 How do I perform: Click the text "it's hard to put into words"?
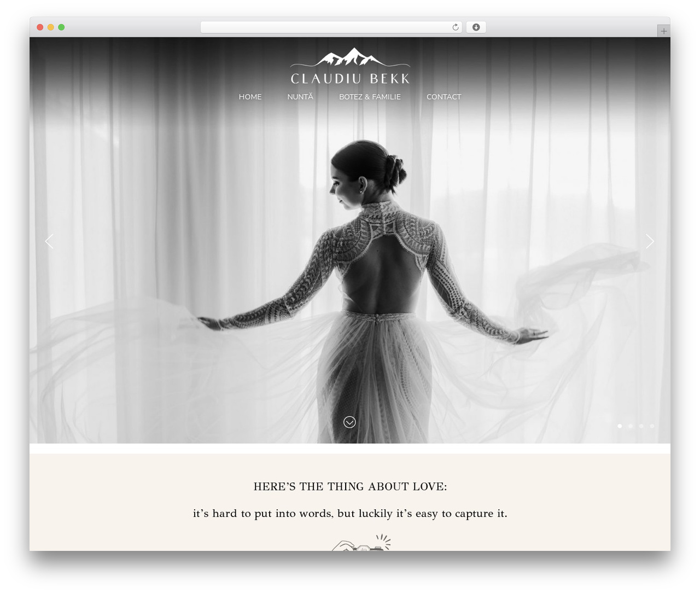pyautogui.click(x=263, y=514)
